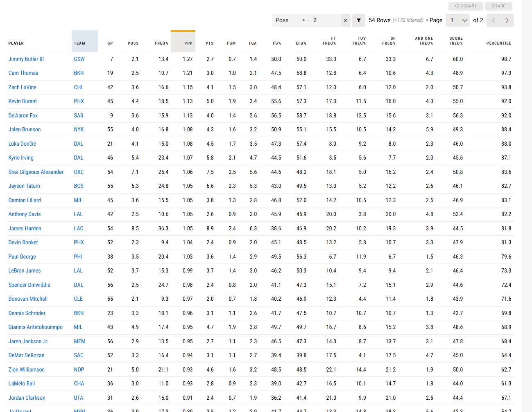Open Jayson Tatum player link
532x412 pixels.
24,186
